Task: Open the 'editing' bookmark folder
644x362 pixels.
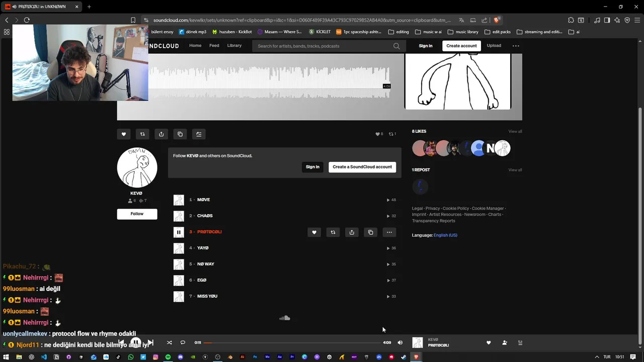Action: point(398,32)
